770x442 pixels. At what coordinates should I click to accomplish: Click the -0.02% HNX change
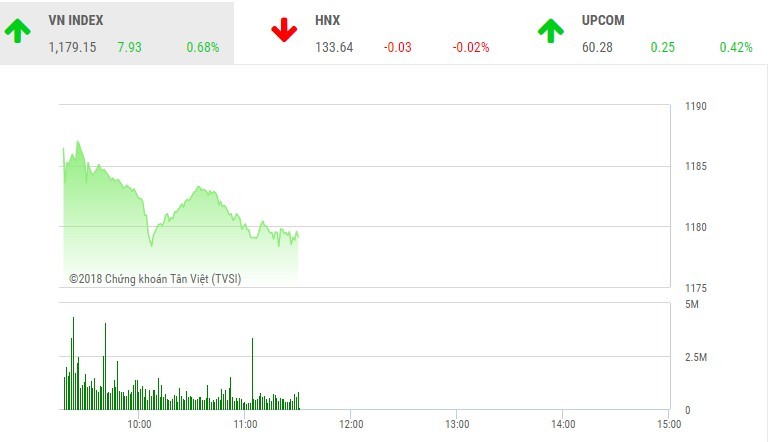click(x=471, y=47)
